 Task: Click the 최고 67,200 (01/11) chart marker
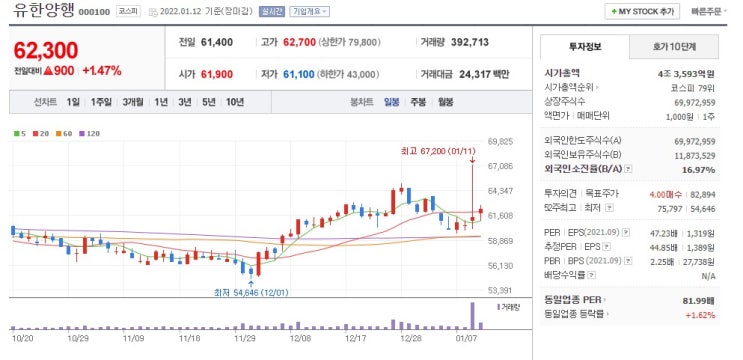coord(438,151)
